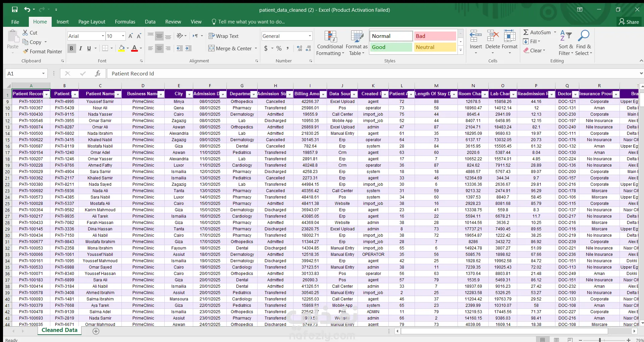This screenshot has width=644, height=342.
Task: Toggle Bold formatting
Action: (x=71, y=48)
